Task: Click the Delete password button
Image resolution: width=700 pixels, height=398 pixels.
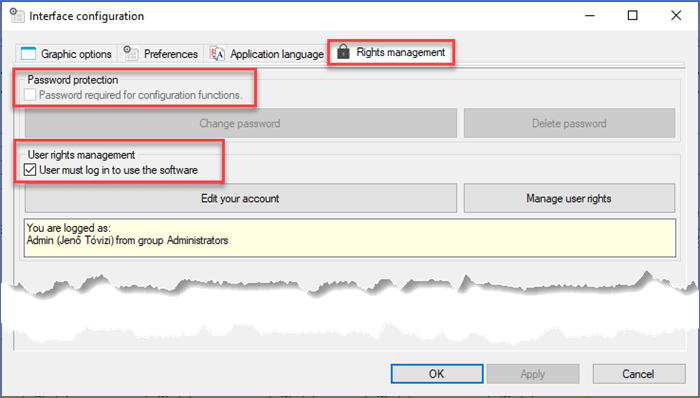Action: [x=569, y=123]
